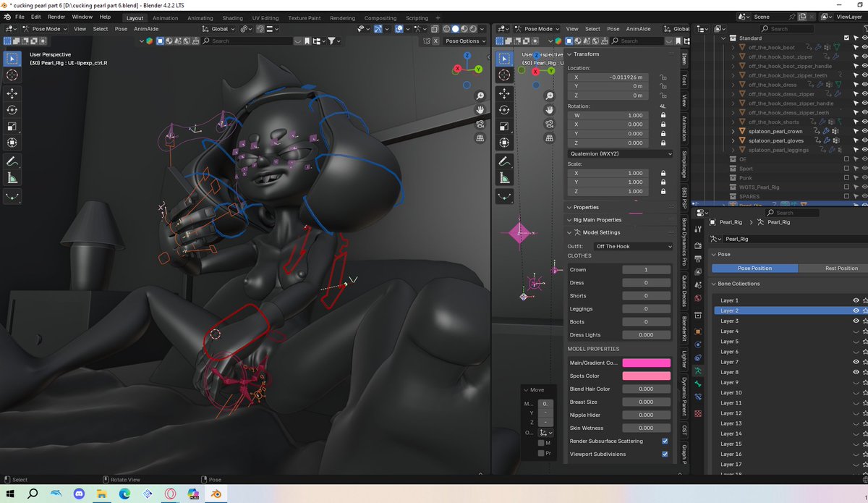The width and height of the screenshot is (868, 503).
Task: Activate the Rotate tool in left viewport
Action: (12, 110)
